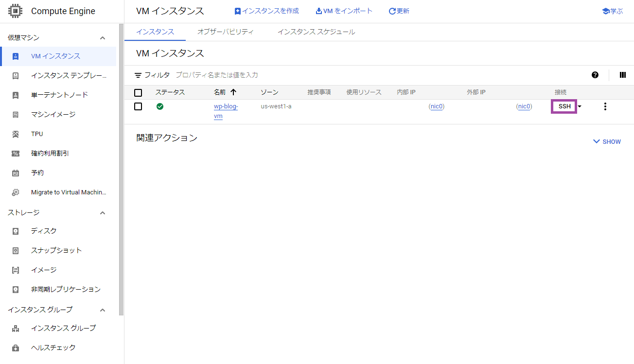Click the Compute Engine chip logo icon
Screen dimensions: 634x364
(15, 11)
